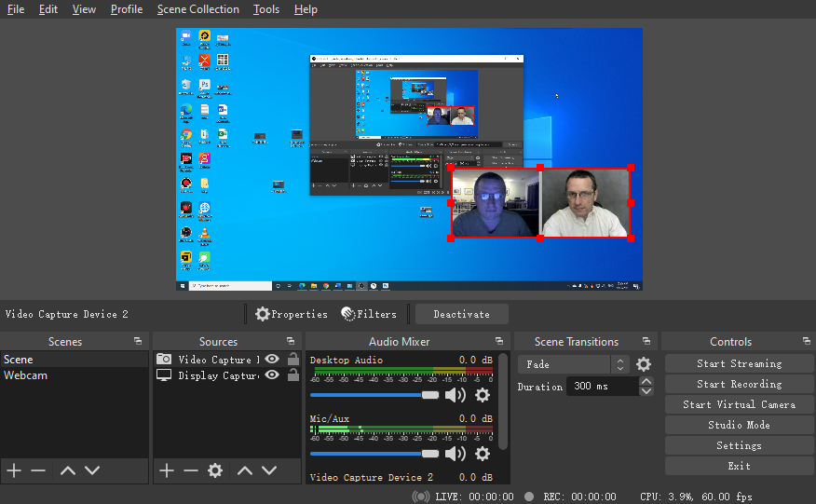Open source properties gear in Sources panel
Viewport: 816px width, 504px height.
215,470
